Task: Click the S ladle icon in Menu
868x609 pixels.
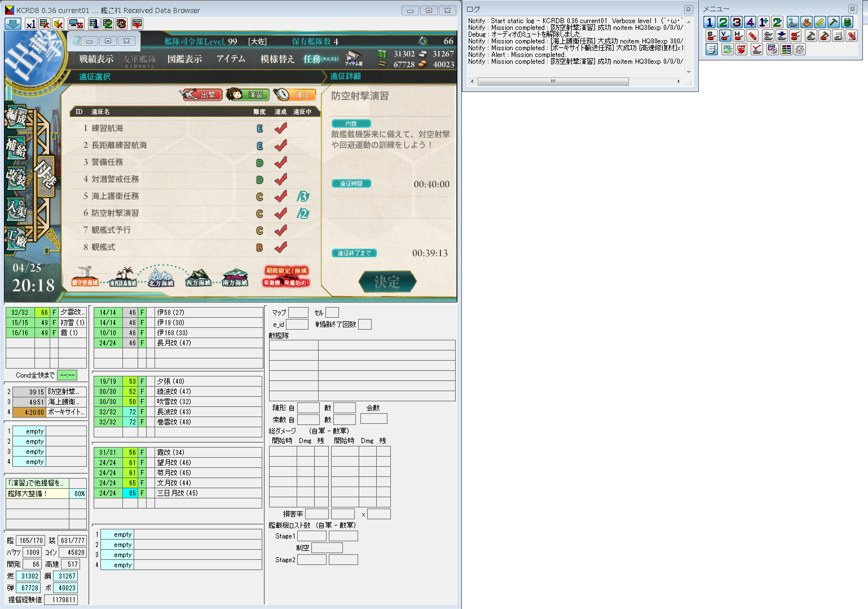Action: click(712, 36)
